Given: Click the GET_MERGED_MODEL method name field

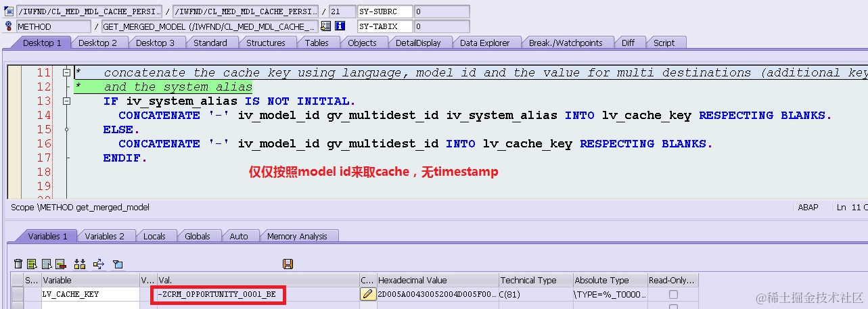Looking at the screenshot, I should click(209, 26).
